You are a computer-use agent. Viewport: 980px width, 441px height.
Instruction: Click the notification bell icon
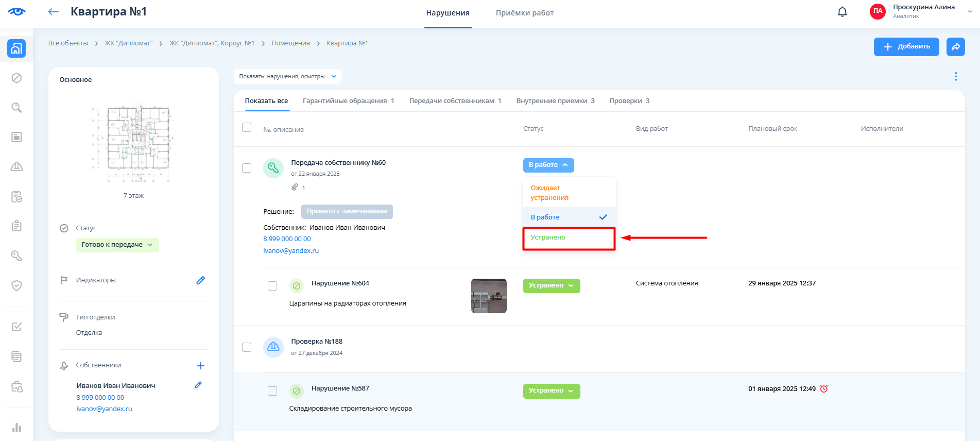[842, 12]
